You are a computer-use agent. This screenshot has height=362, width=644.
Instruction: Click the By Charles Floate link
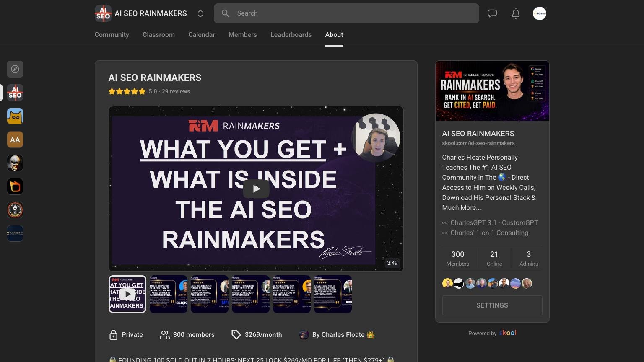click(343, 334)
